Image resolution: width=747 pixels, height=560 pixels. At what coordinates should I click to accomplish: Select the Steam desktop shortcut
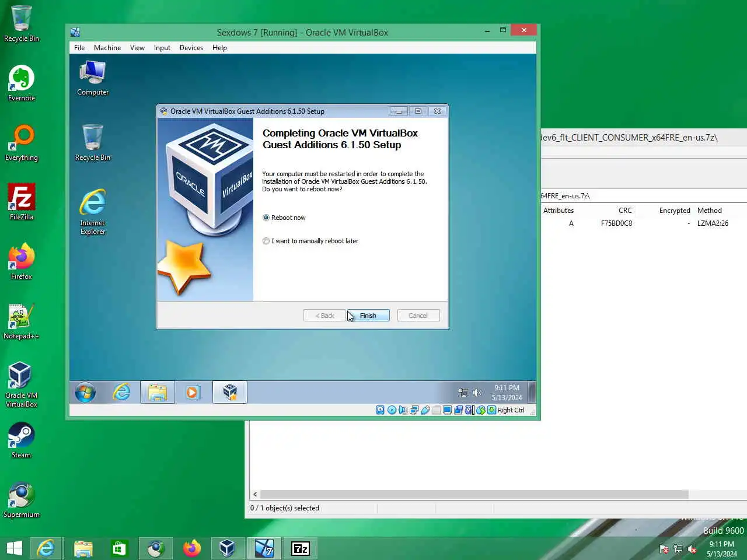22,440
